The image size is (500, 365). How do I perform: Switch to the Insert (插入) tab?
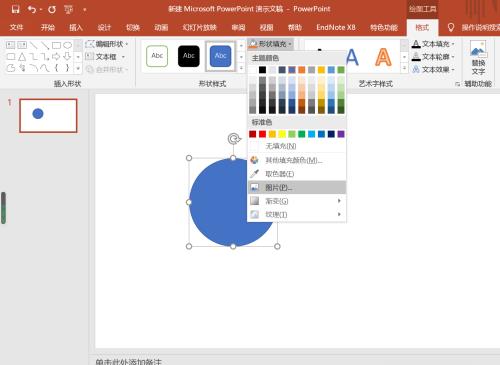click(76, 27)
